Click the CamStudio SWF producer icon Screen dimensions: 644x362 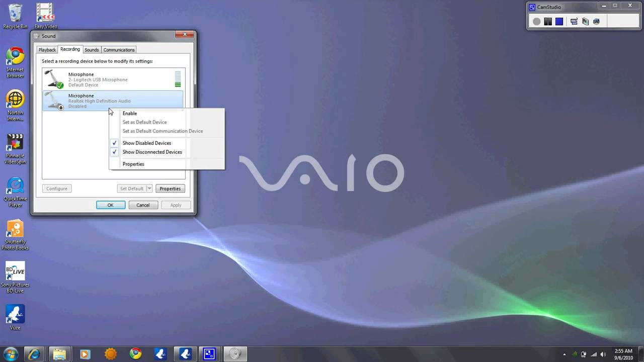pos(596,22)
